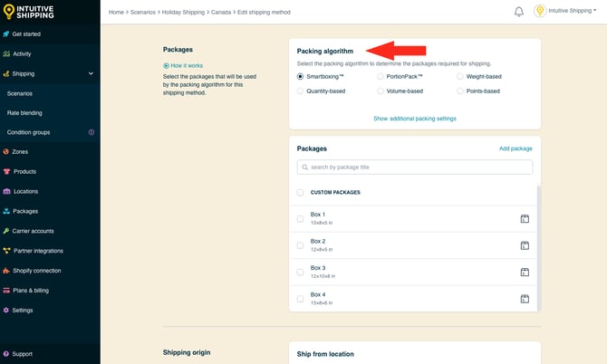Check the Box 2 checkbox
The height and width of the screenshot is (364, 607).
point(301,245)
